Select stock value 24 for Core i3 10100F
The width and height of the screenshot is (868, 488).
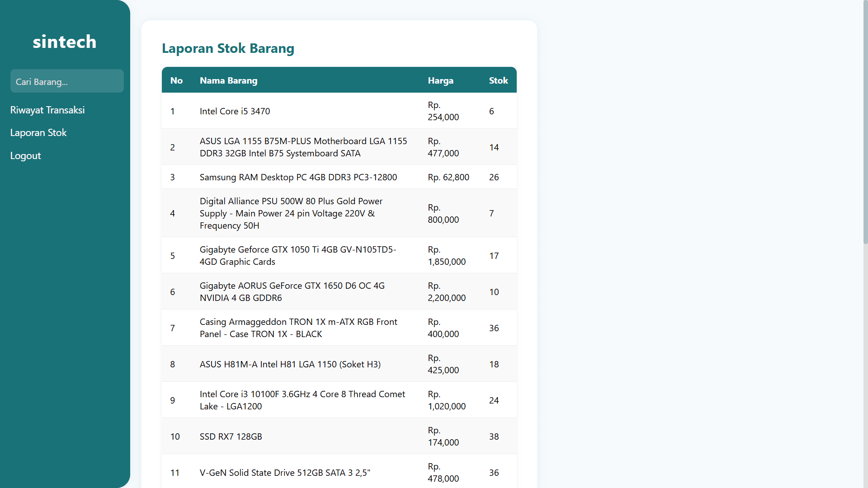tap(494, 400)
